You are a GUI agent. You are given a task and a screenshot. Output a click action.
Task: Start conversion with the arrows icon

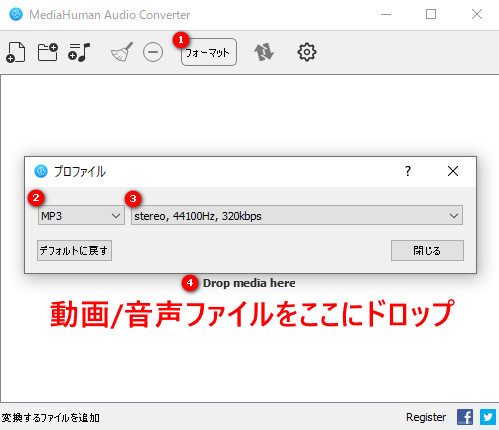(264, 52)
